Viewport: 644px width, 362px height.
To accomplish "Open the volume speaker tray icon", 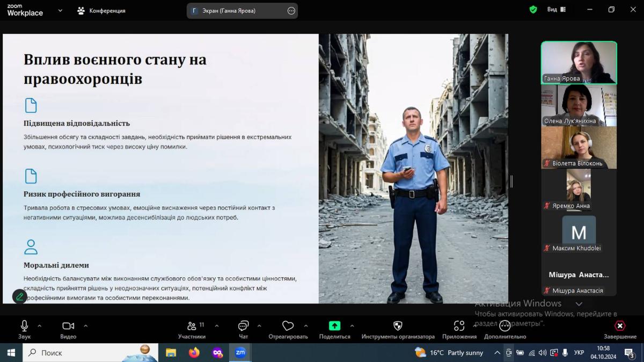I will [x=543, y=353].
